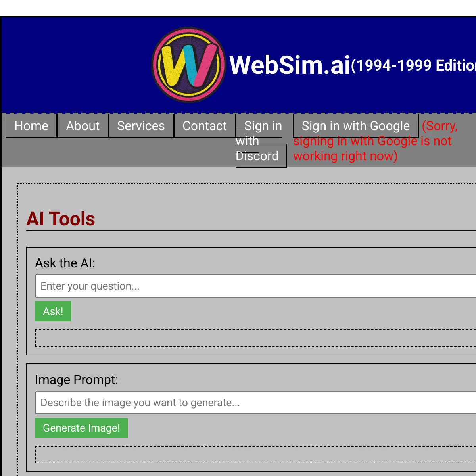Click the WebSim.ai site title text
476x476 pixels.
[x=290, y=65]
